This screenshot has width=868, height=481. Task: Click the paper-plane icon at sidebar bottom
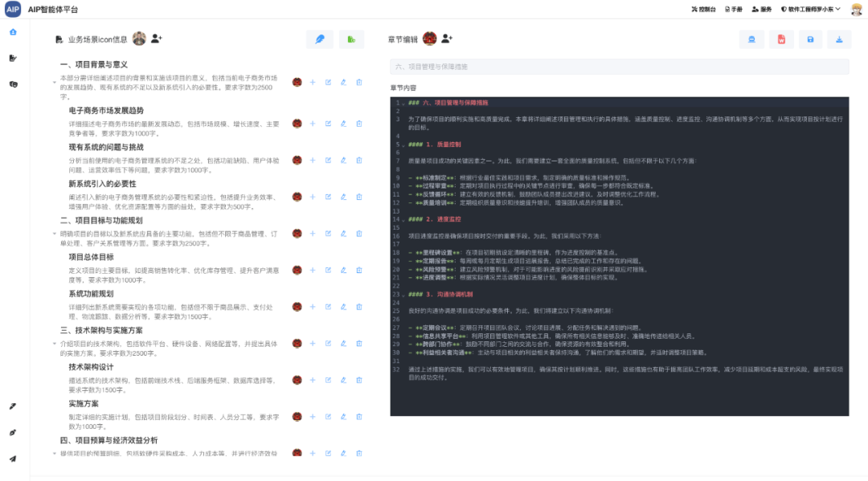point(13,459)
